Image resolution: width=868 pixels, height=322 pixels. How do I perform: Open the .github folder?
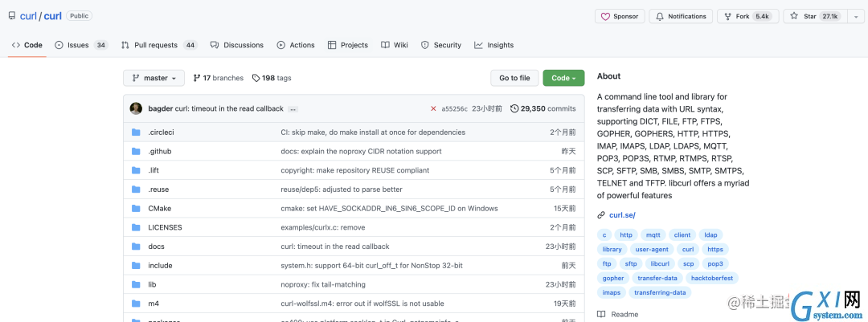[159, 151]
